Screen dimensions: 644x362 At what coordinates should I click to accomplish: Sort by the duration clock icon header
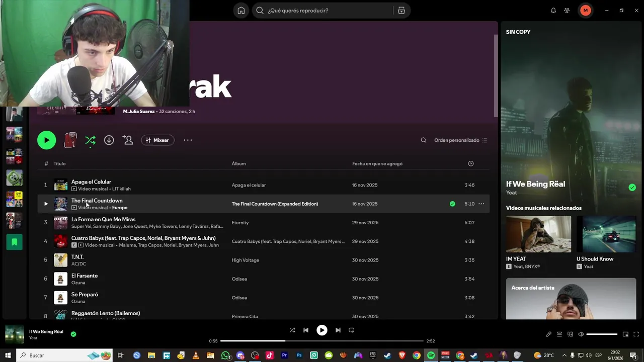coord(471,163)
